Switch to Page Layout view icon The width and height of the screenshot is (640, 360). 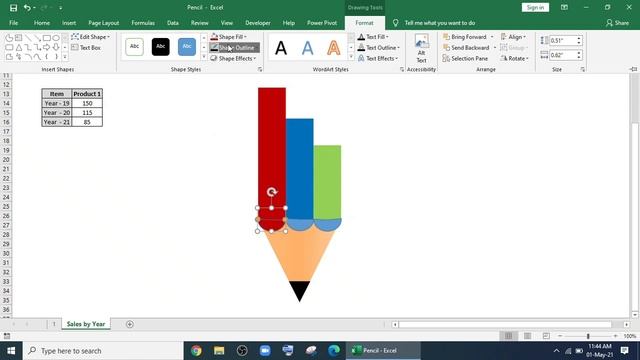coord(527,336)
